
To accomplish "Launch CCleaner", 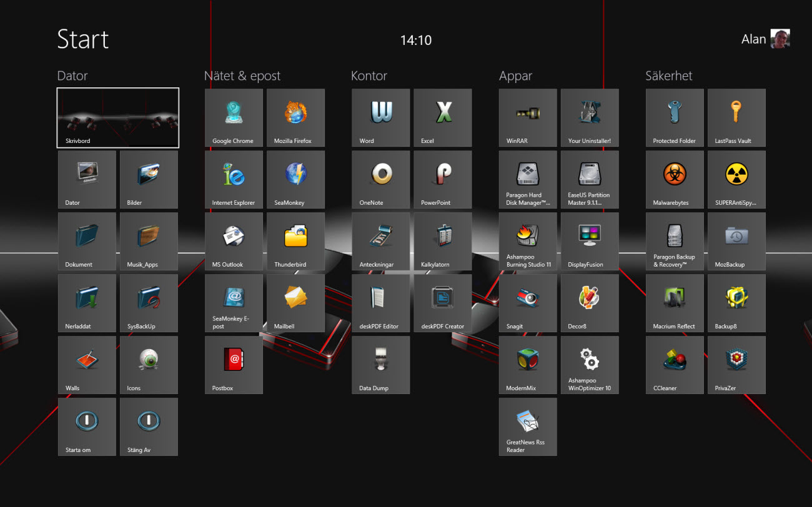I will point(675,365).
